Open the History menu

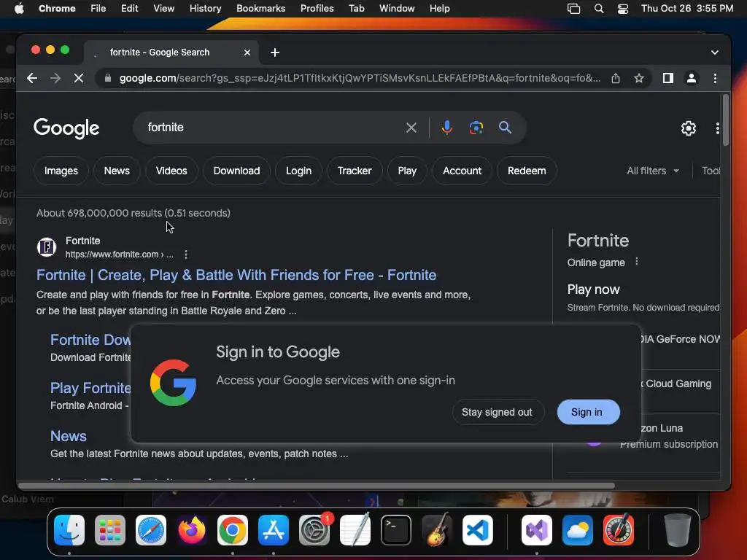[205, 9]
